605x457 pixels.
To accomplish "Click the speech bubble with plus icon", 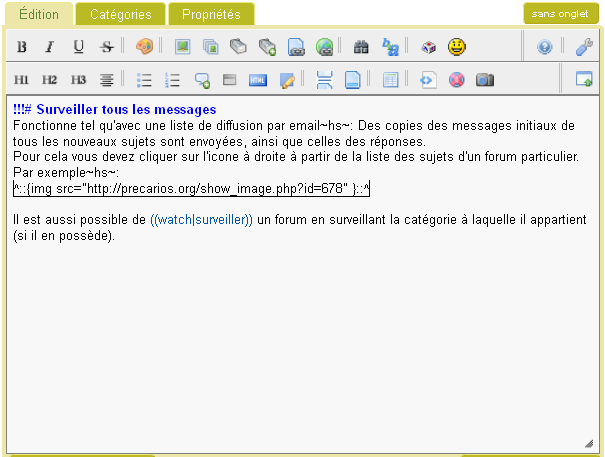I will tap(202, 80).
